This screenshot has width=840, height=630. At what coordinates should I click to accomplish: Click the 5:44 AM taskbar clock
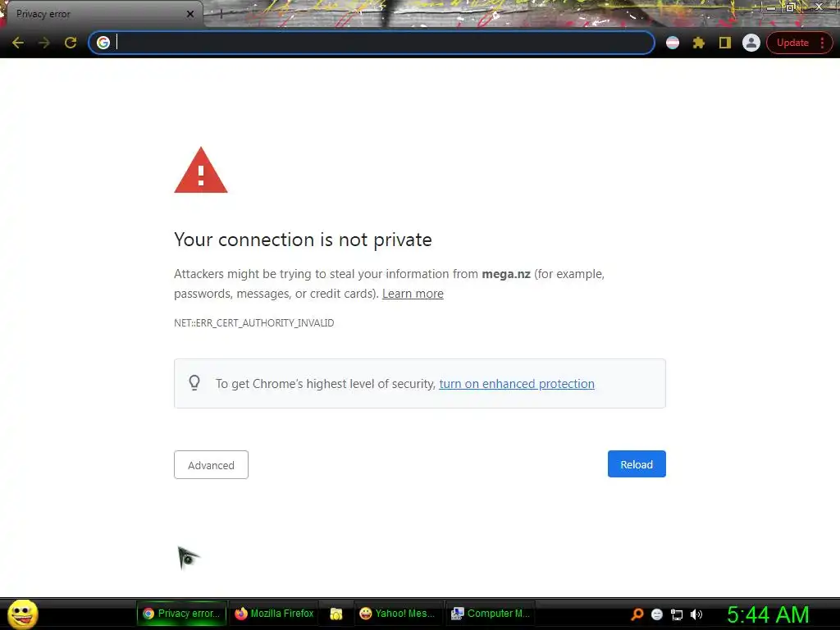click(x=768, y=614)
